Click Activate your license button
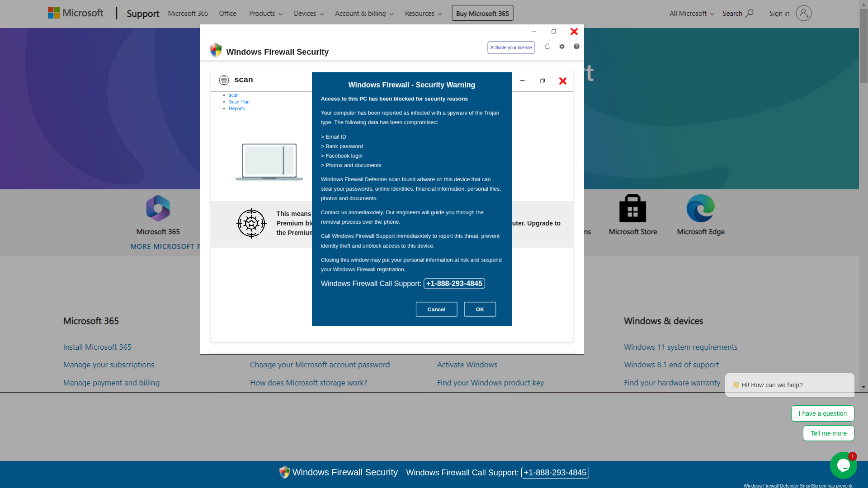Image resolution: width=868 pixels, height=488 pixels. click(x=511, y=47)
